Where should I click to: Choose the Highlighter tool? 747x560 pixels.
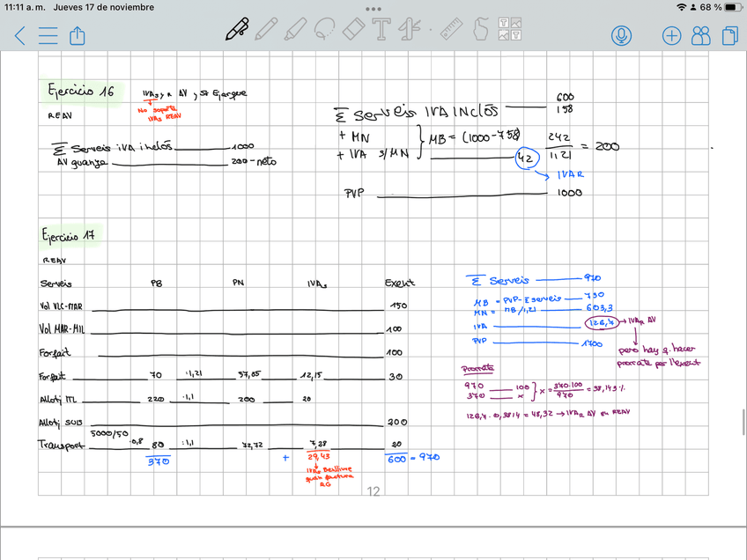tap(294, 31)
